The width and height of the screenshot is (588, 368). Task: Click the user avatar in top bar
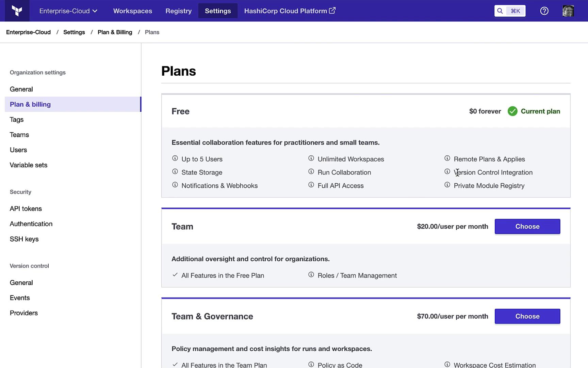click(x=568, y=11)
